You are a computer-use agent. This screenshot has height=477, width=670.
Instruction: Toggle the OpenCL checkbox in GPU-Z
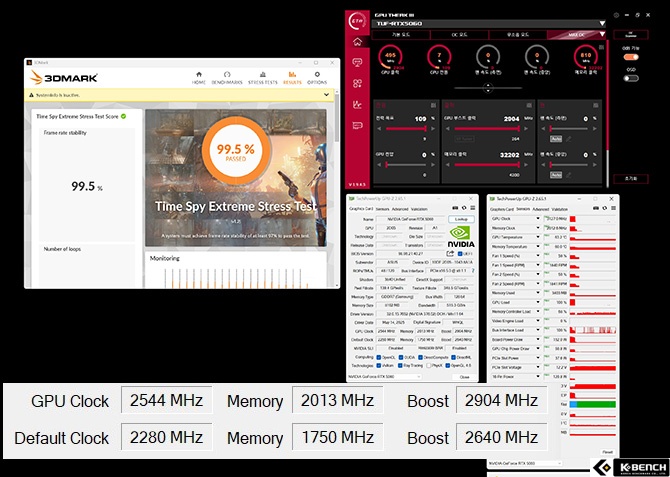point(379,357)
